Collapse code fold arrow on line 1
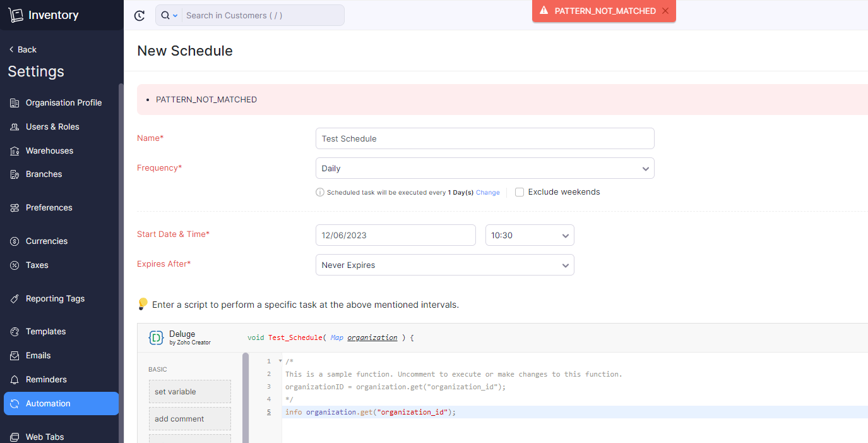Viewport: 868px width, 443px height. click(280, 361)
